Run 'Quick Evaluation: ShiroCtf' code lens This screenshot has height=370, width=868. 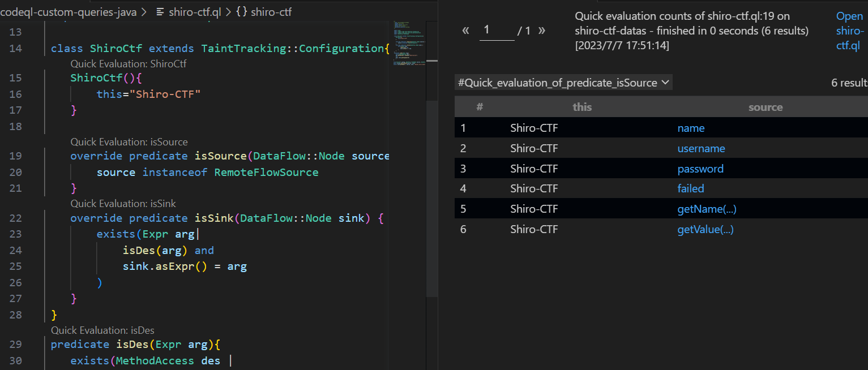(128, 64)
